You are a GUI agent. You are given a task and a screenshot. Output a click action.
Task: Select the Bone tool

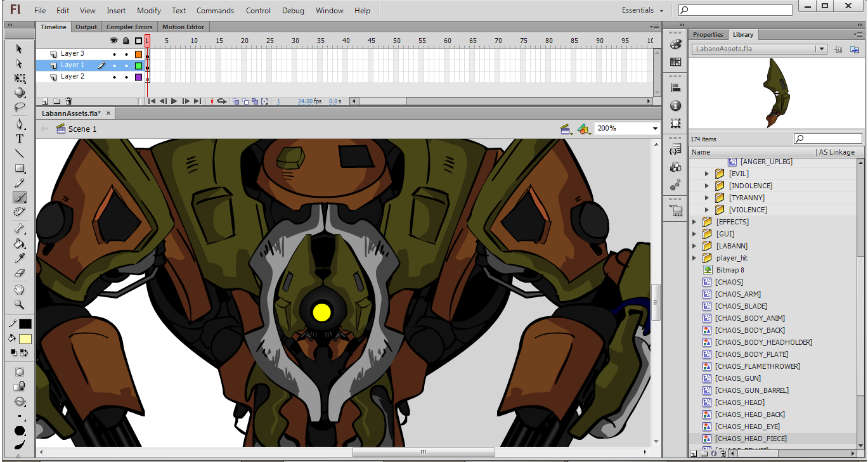click(x=20, y=229)
